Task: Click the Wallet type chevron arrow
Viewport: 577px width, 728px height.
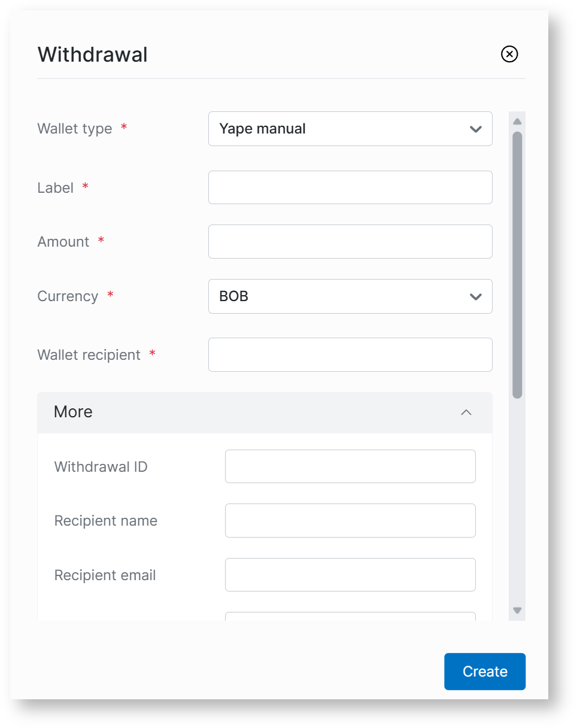Action: [x=476, y=129]
